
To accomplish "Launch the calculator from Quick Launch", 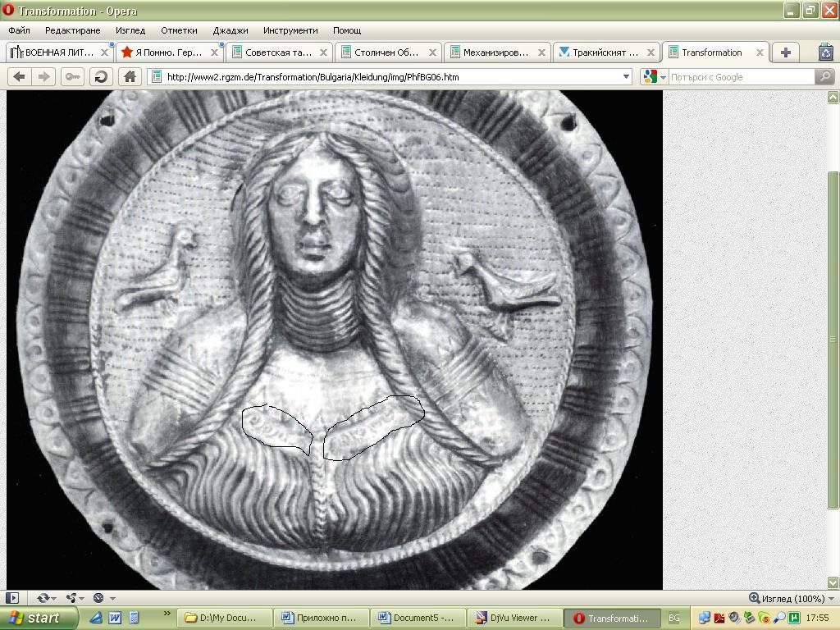I will [134, 618].
